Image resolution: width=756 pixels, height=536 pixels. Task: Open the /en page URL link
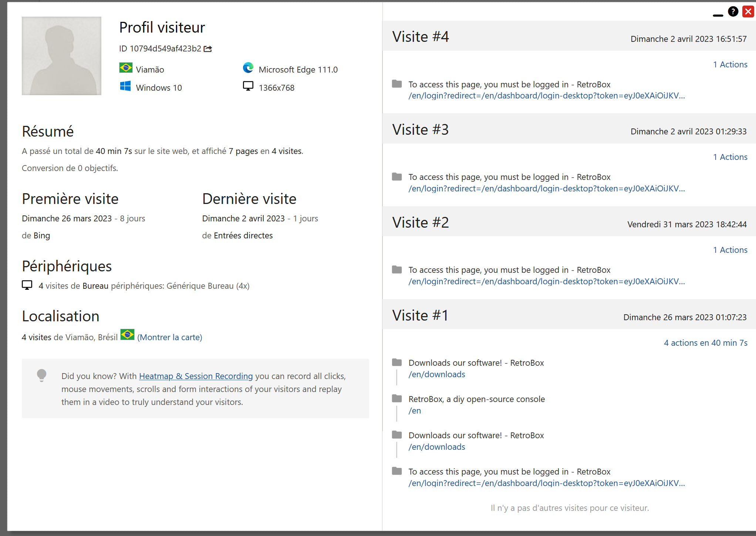tap(415, 411)
